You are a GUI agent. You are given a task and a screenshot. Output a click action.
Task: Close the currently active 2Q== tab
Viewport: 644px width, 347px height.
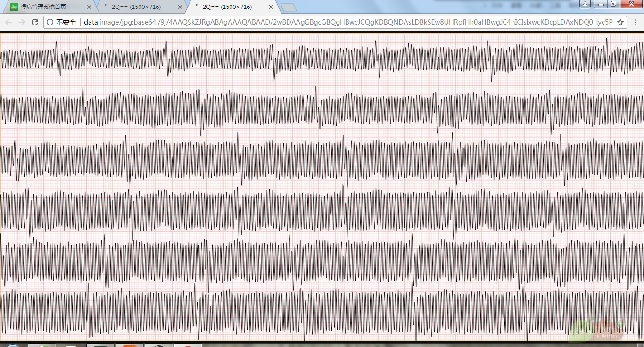[271, 7]
